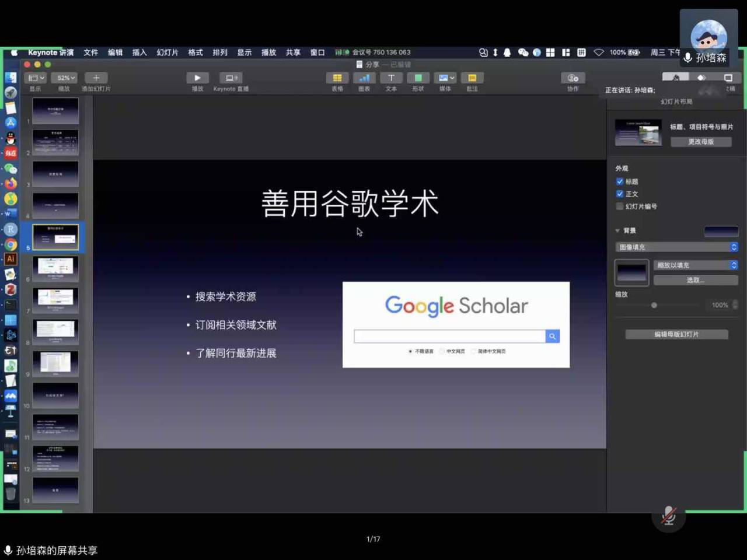
Task: Click the Apple menu icon
Action: coord(14,52)
